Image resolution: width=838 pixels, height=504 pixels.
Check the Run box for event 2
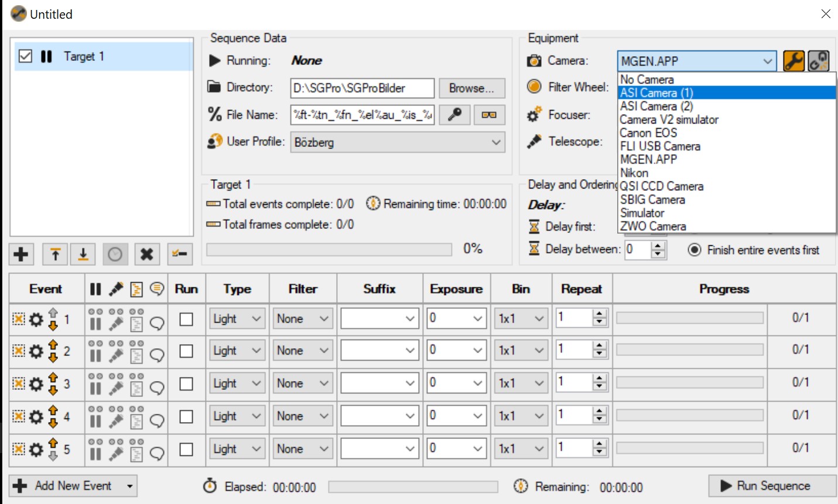click(186, 351)
